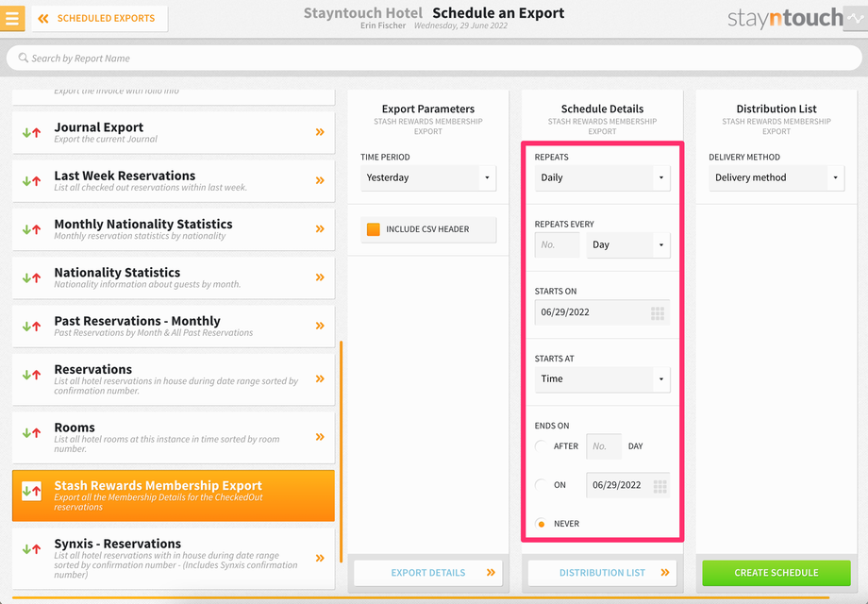Screen dimensions: 868x604
Task: Click the activity pulse icon top right
Action: [856, 18]
